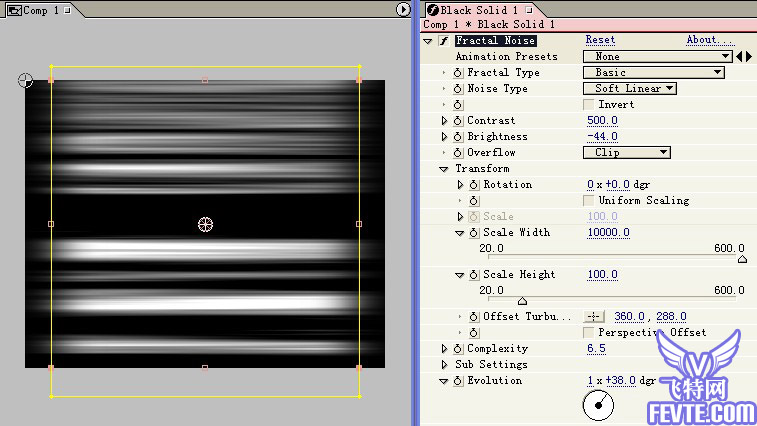Click next animation preset arrow

(749, 57)
